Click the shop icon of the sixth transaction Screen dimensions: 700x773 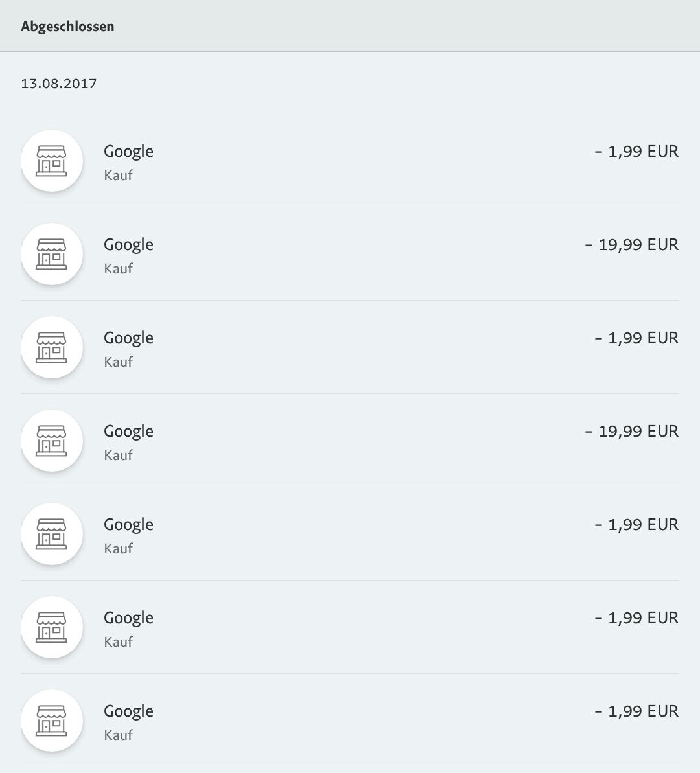pos(52,627)
